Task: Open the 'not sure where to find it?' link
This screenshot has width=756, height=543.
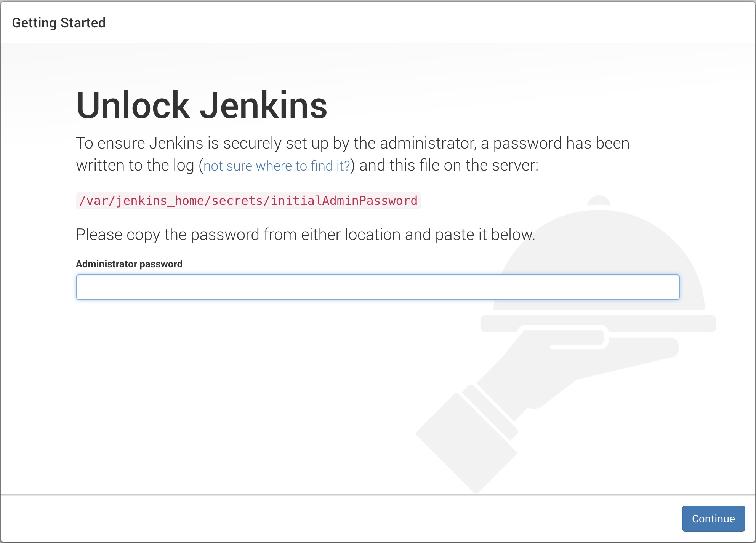Action: point(277,166)
